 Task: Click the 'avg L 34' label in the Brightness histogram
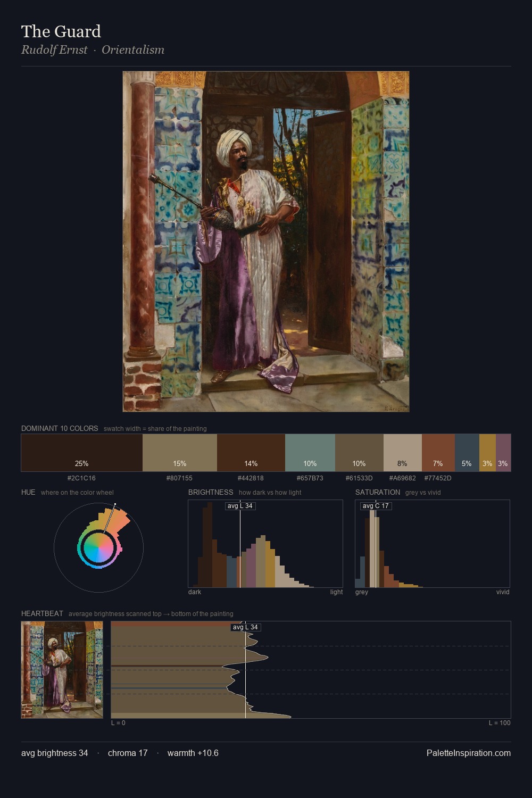240,506
